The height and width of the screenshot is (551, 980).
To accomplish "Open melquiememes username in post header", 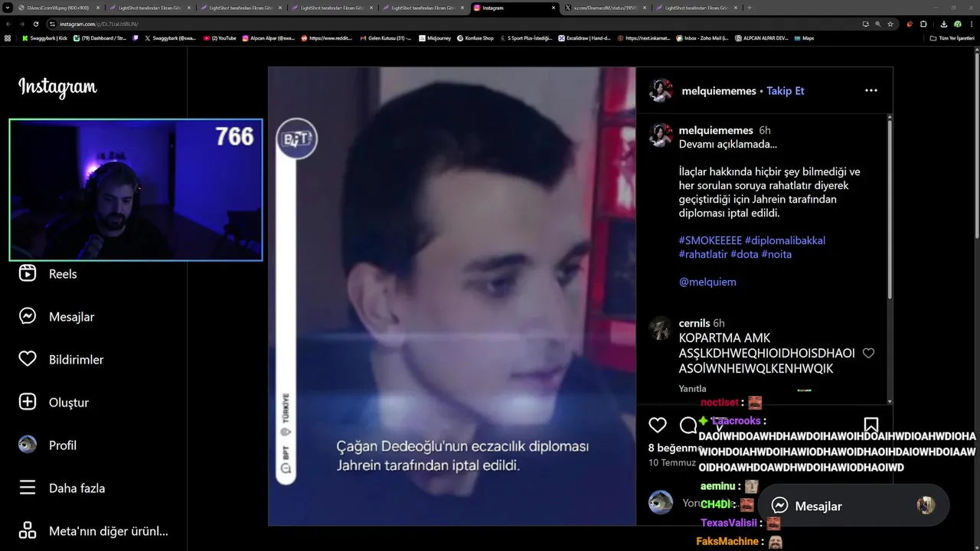I will pos(719,90).
